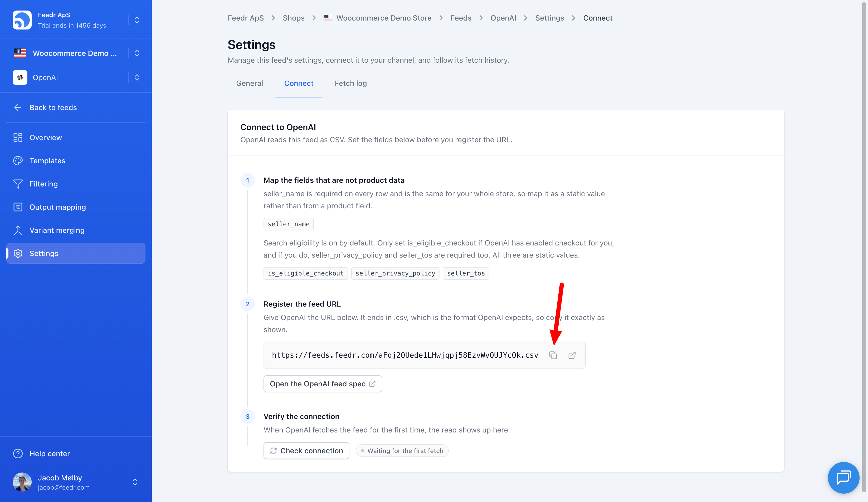Click the seller_tos field tag
The width and height of the screenshot is (868, 502).
click(x=466, y=273)
